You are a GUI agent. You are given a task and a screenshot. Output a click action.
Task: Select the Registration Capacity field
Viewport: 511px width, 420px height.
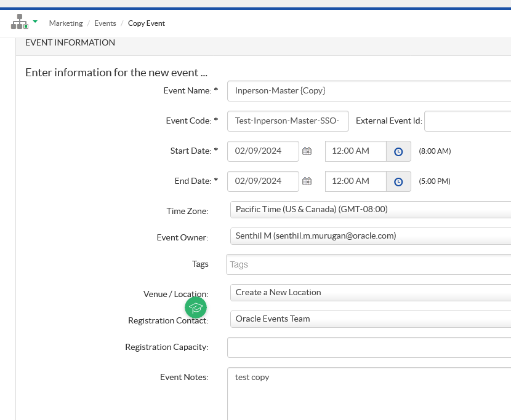(x=369, y=347)
